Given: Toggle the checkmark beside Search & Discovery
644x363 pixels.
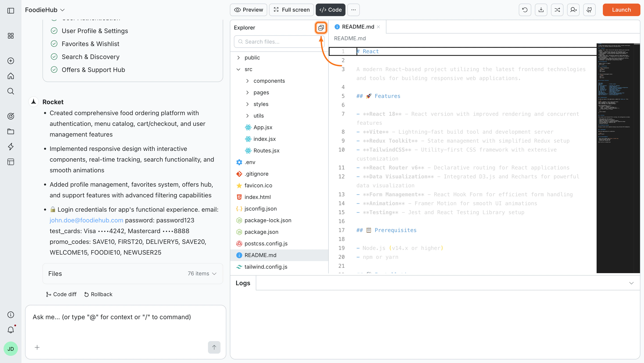Looking at the screenshot, I should [54, 57].
